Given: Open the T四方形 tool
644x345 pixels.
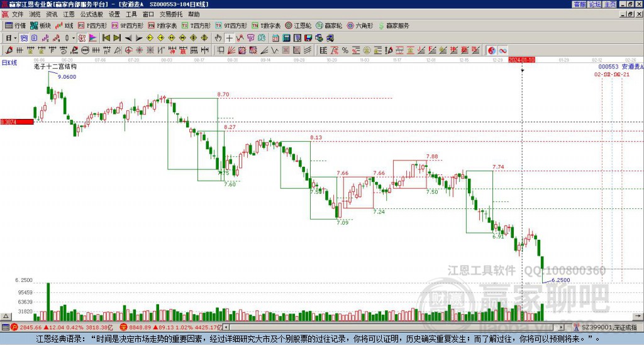Looking at the screenshot, I should click(196, 25).
